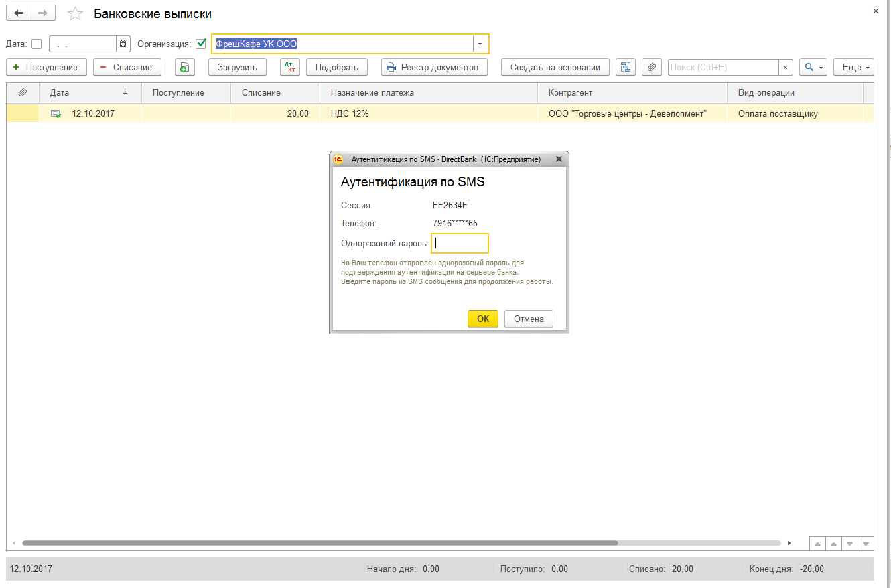Click the Дата filter input field
This screenshot has height=588, width=891.
point(83,44)
